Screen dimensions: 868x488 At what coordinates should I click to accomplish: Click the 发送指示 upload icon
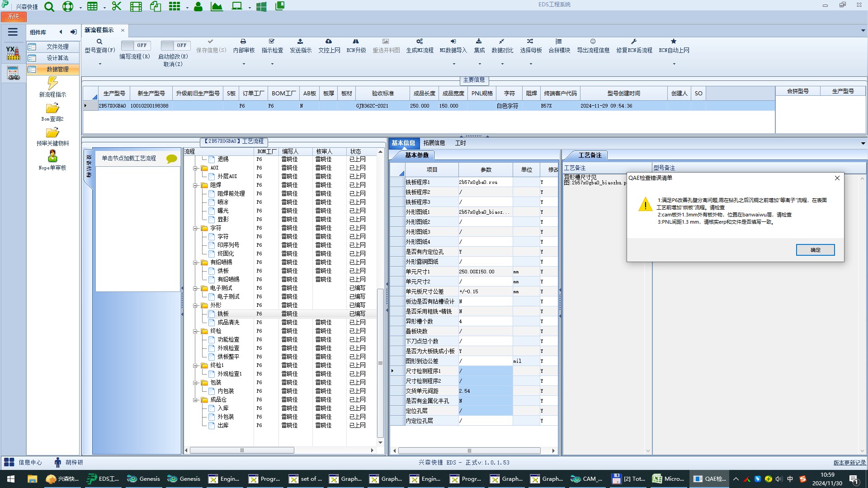[x=300, y=42]
